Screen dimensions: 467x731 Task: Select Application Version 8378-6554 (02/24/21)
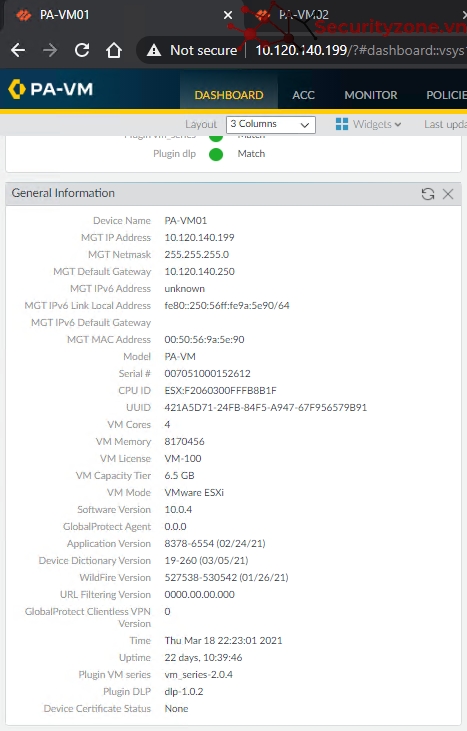point(215,544)
